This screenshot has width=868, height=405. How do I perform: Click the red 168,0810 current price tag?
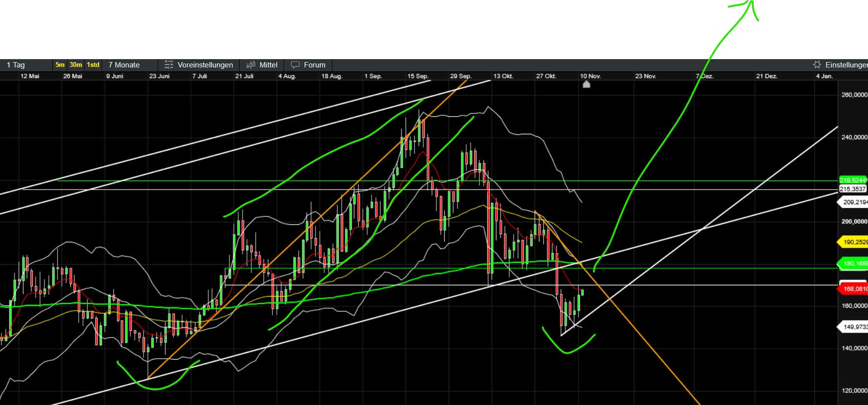853,289
